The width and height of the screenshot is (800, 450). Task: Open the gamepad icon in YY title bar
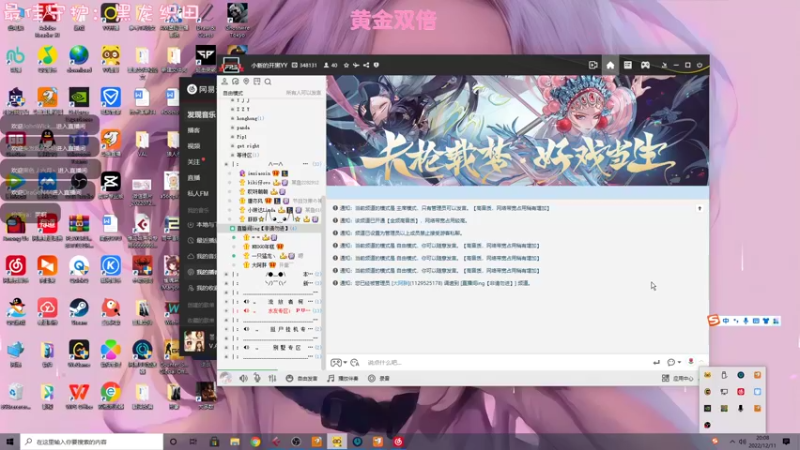(645, 65)
